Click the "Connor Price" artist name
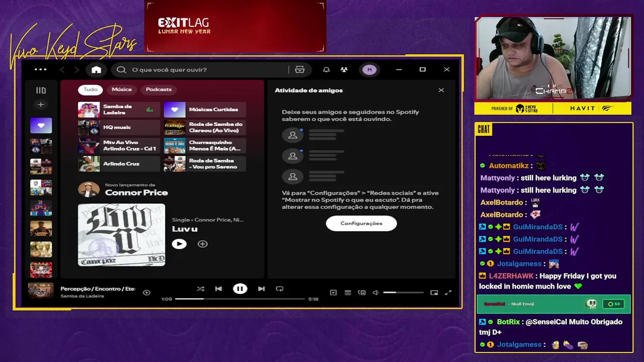This screenshot has height=362, width=644. pos(136,193)
